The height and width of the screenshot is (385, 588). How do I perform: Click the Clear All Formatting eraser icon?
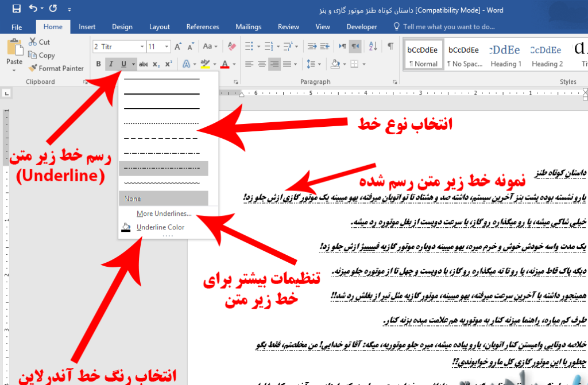click(x=232, y=46)
